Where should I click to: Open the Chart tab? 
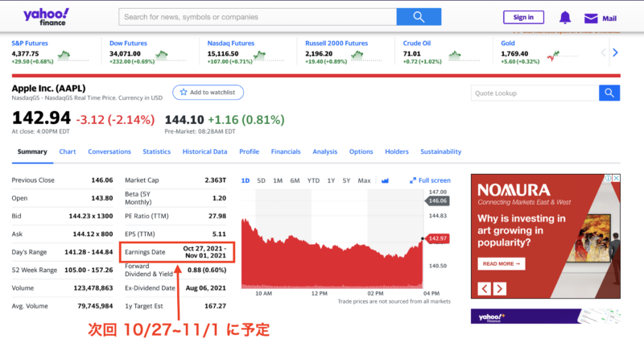(x=68, y=151)
